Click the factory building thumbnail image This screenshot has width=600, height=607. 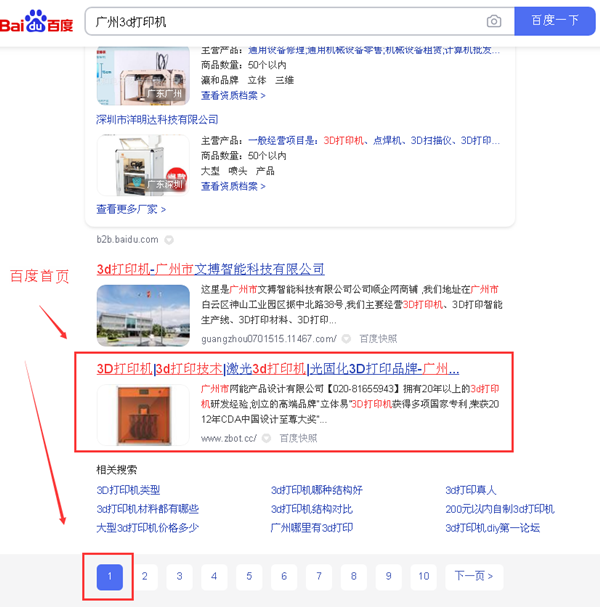142,316
